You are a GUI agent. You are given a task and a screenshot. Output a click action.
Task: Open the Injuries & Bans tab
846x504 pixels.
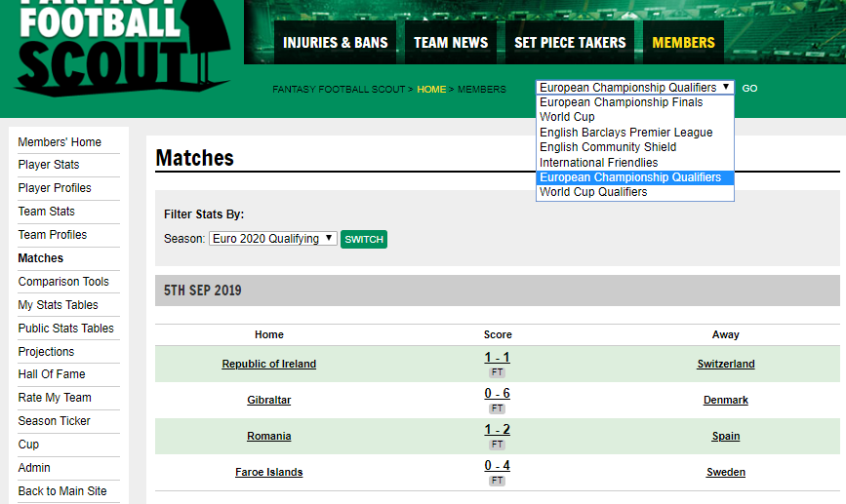335,43
